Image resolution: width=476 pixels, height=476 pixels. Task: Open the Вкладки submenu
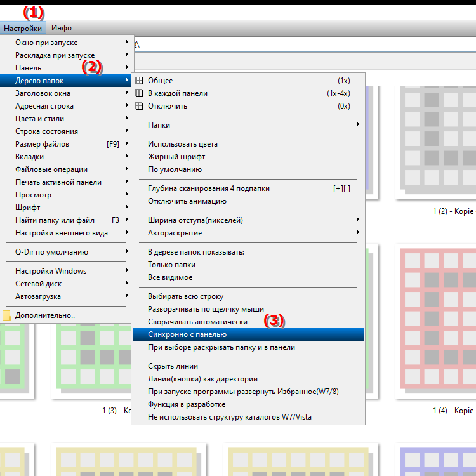tap(65, 157)
